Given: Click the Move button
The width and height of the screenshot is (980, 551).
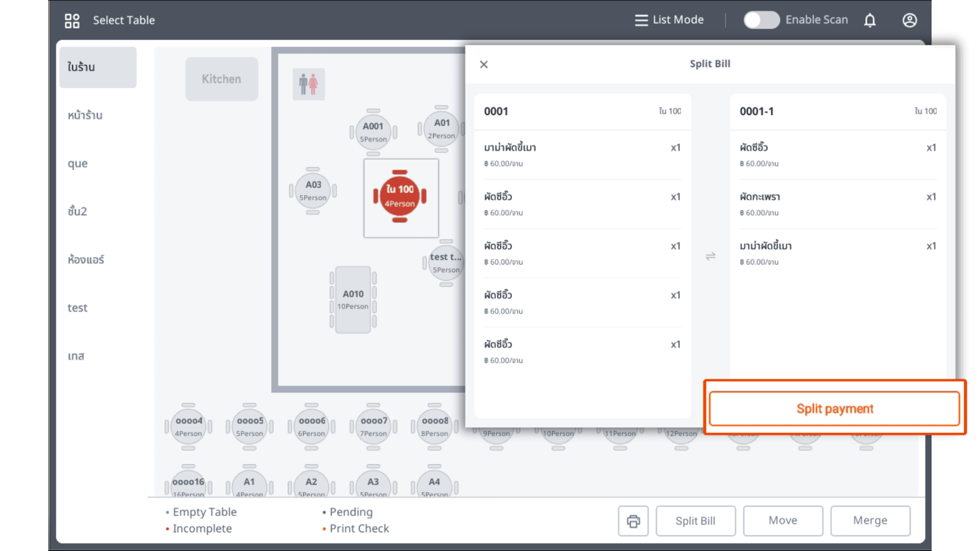Looking at the screenshot, I should pos(783,521).
